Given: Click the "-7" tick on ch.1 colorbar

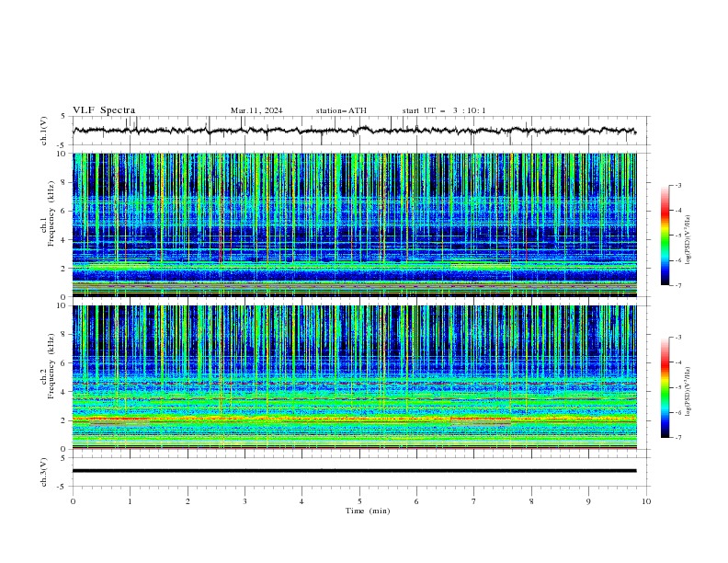Looking at the screenshot, I should (677, 286).
